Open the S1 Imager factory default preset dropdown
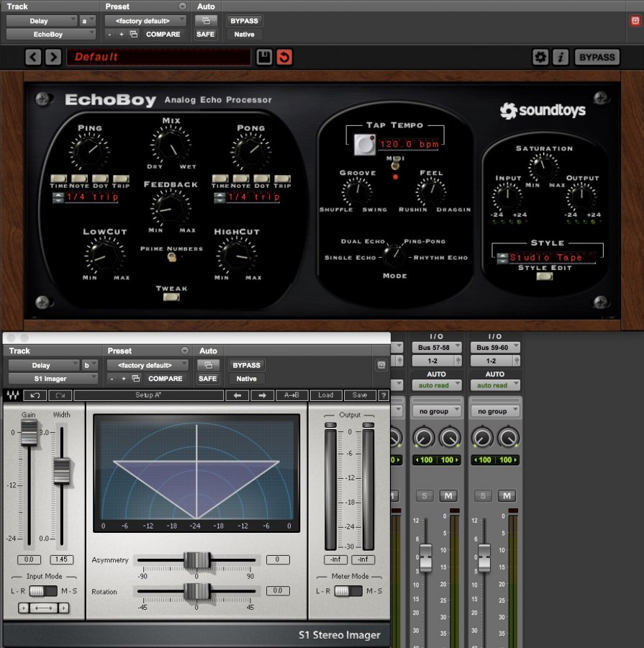The width and height of the screenshot is (644, 648). (x=146, y=365)
